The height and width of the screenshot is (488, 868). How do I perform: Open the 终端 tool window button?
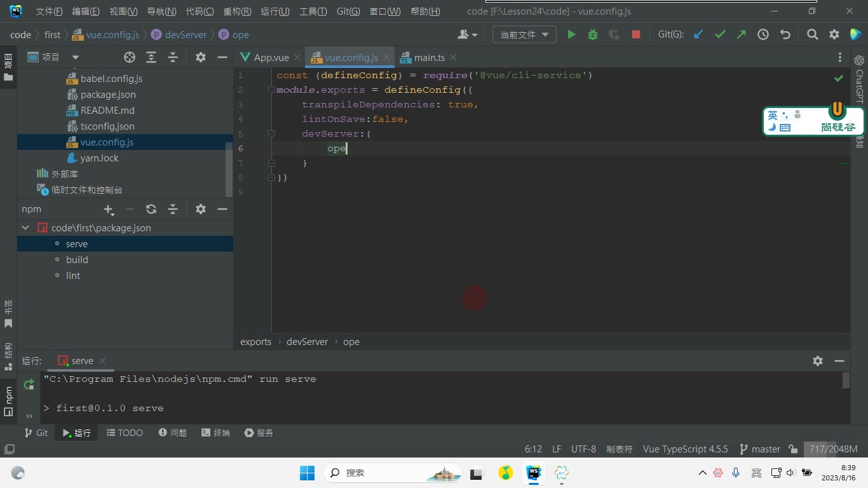coord(215,433)
